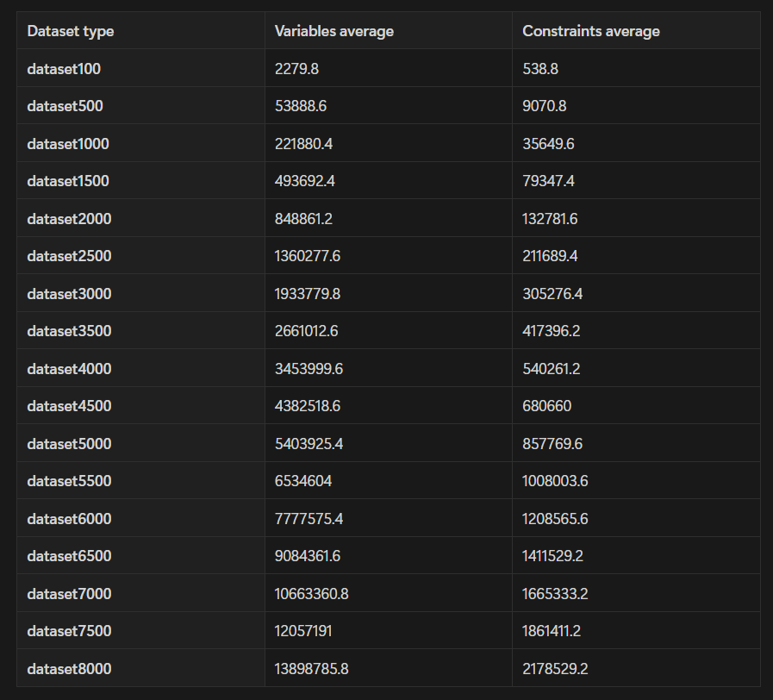
Task: Select constraints value 79347.4
Action: [x=548, y=181]
